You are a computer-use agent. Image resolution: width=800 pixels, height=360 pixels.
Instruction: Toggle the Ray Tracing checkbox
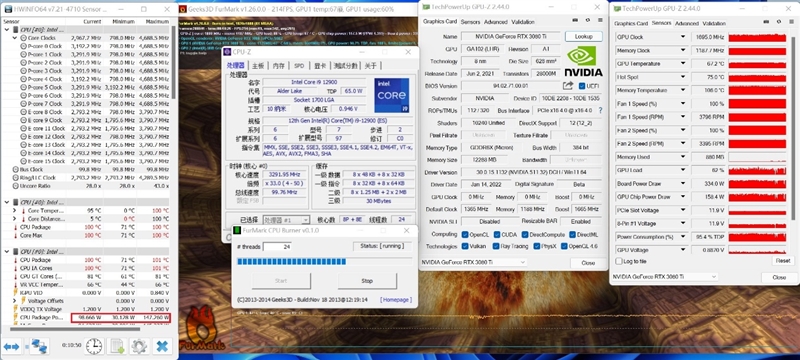pyautogui.click(x=496, y=246)
